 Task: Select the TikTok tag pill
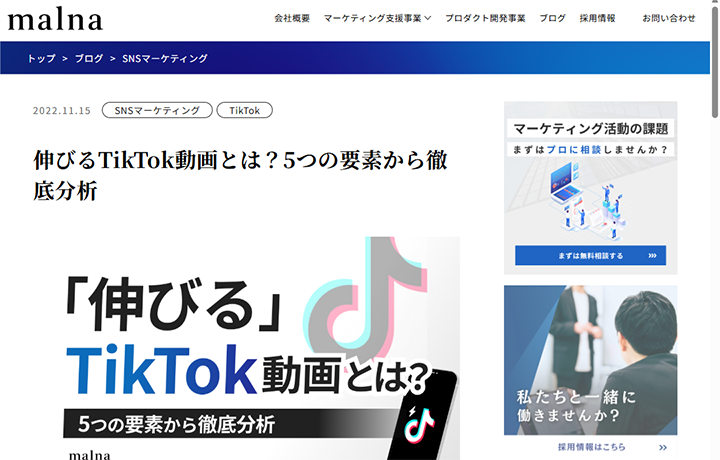pos(244,110)
